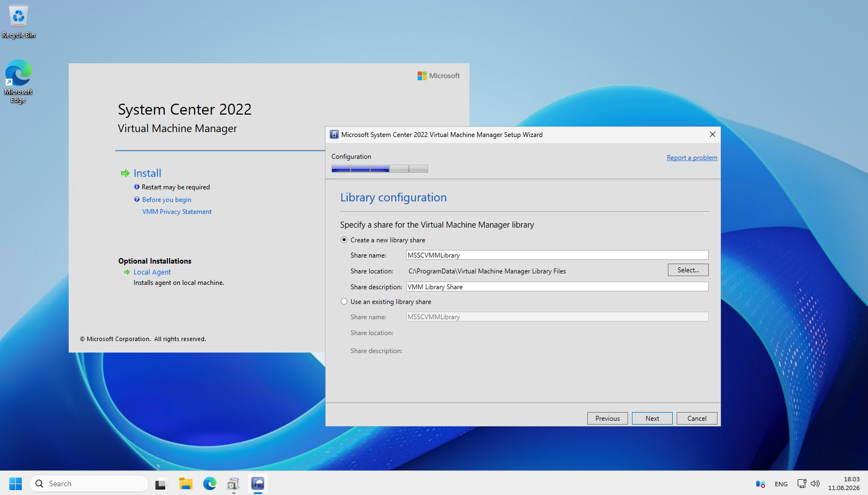Open File Explorer from taskbar
The width and height of the screenshot is (868, 495).
(186, 484)
